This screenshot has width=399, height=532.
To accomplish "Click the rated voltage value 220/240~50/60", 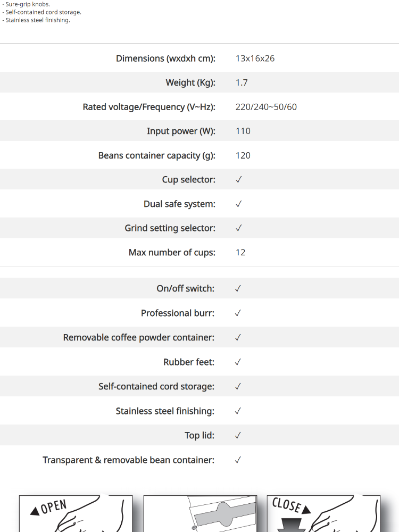I will (x=266, y=107).
